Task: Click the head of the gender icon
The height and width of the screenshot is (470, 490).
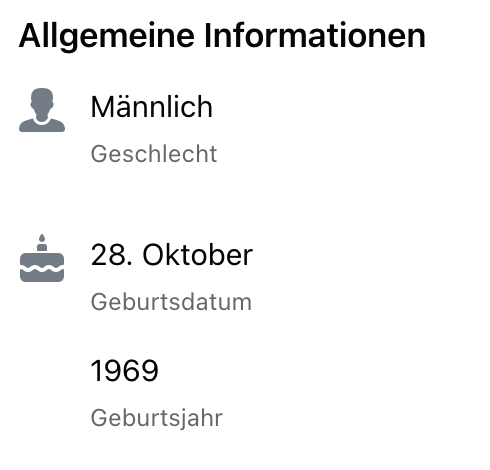Action: pyautogui.click(x=42, y=103)
